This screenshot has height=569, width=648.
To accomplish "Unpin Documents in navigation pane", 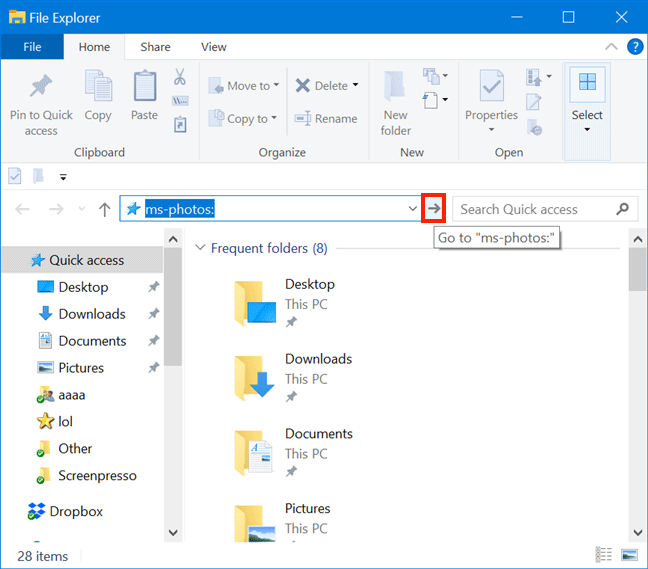I will pyautogui.click(x=153, y=340).
